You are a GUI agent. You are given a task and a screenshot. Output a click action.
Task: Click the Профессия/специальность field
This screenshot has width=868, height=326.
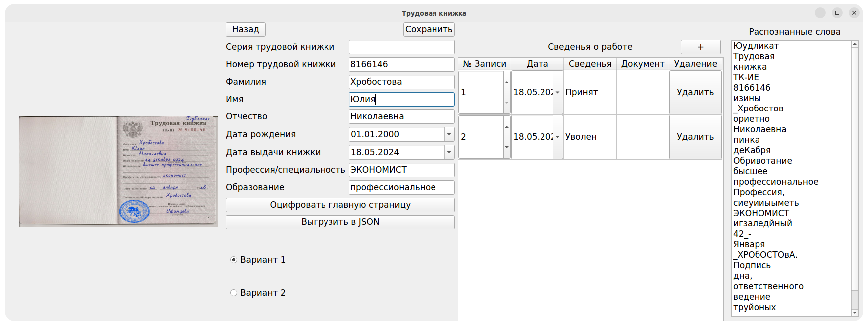pos(401,170)
